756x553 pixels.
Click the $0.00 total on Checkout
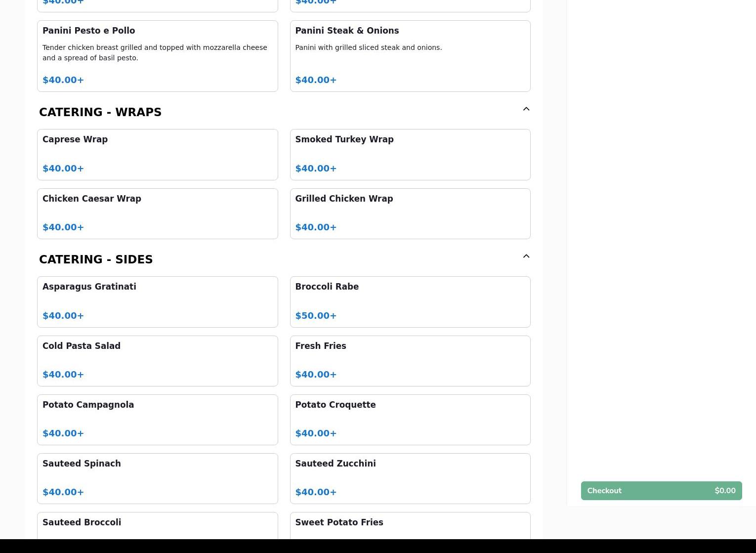tap(725, 491)
